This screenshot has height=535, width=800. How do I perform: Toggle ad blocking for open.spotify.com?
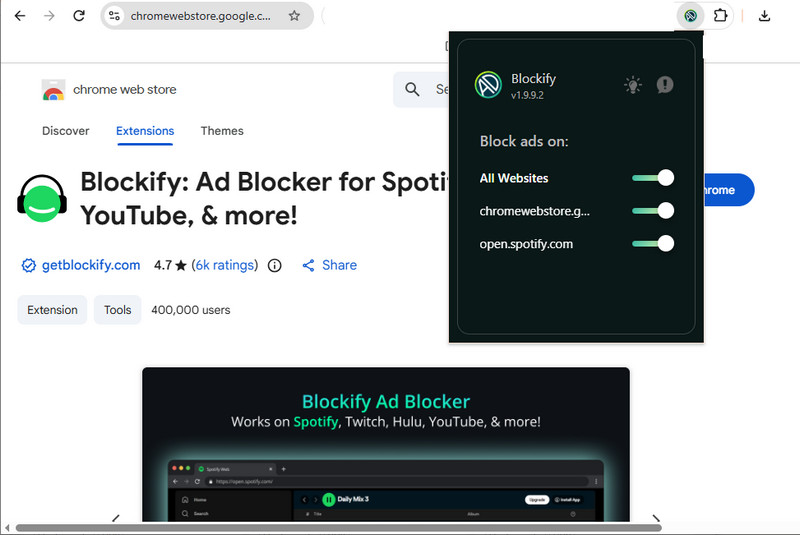click(x=653, y=243)
